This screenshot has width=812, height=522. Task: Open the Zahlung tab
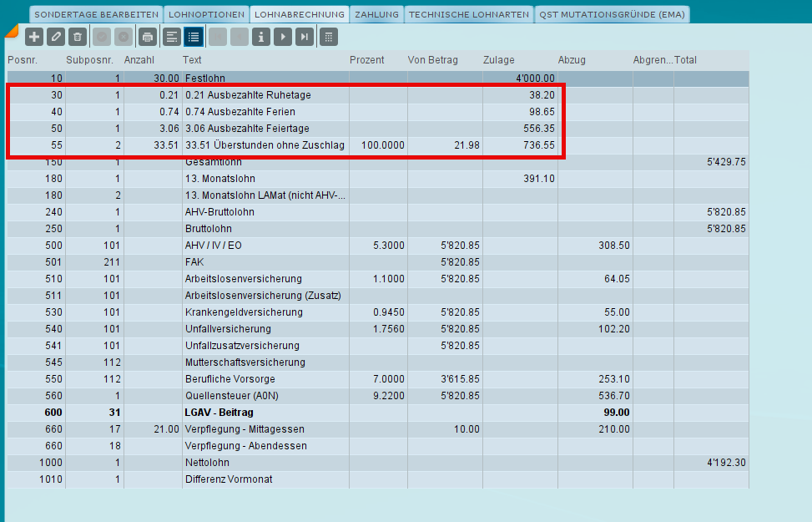pyautogui.click(x=376, y=14)
